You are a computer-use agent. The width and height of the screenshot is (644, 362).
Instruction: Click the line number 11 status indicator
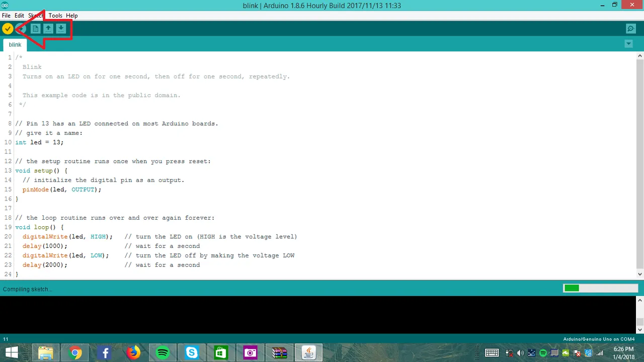[6, 339]
